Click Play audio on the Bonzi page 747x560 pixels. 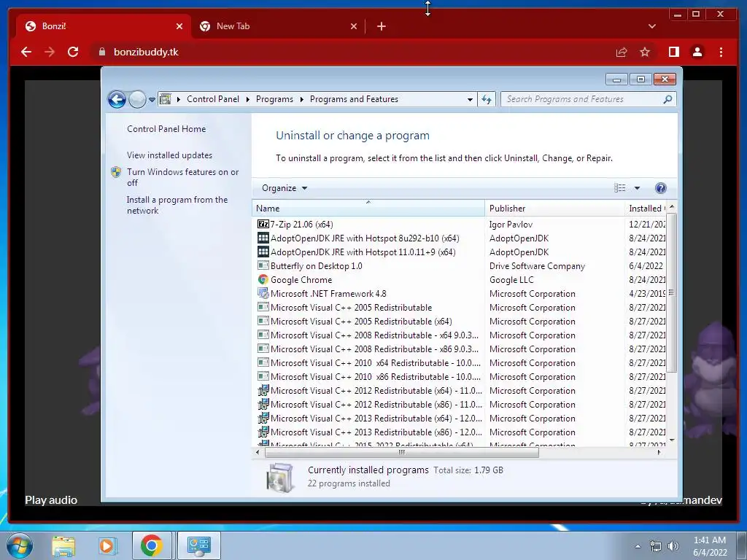[51, 500]
